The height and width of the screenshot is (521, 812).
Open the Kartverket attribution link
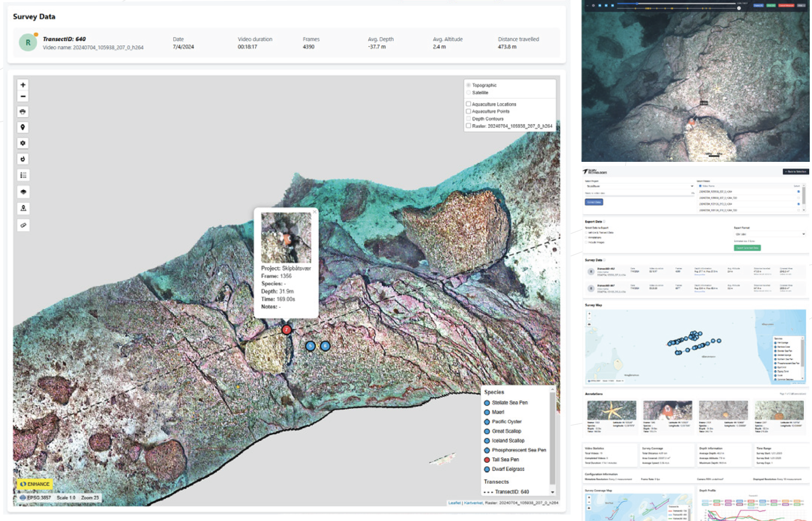click(x=473, y=503)
